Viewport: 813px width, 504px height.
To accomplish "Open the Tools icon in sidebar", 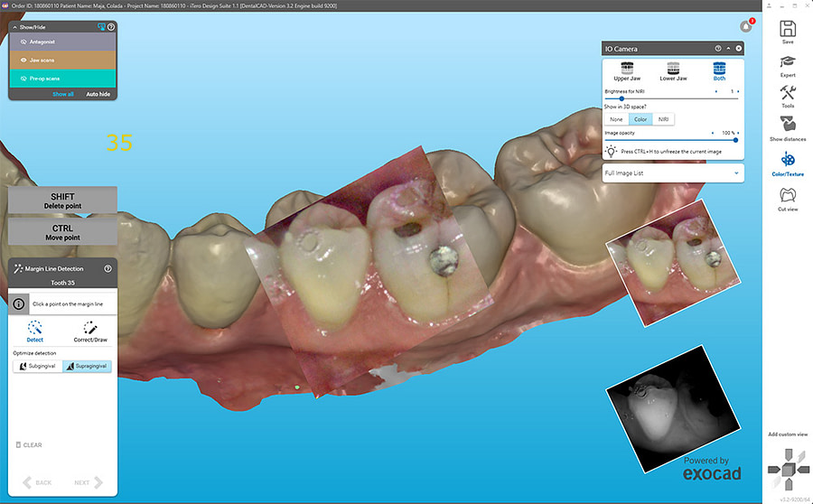I will pos(788,93).
